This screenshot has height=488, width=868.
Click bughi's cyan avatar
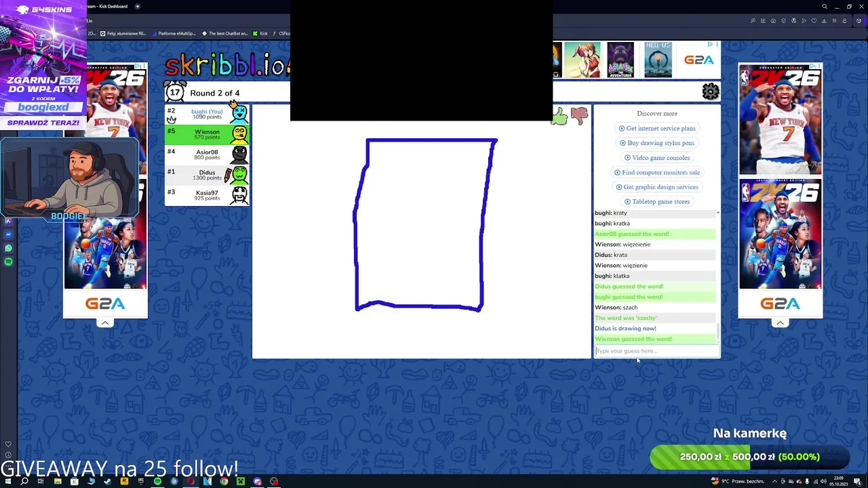tap(238, 113)
